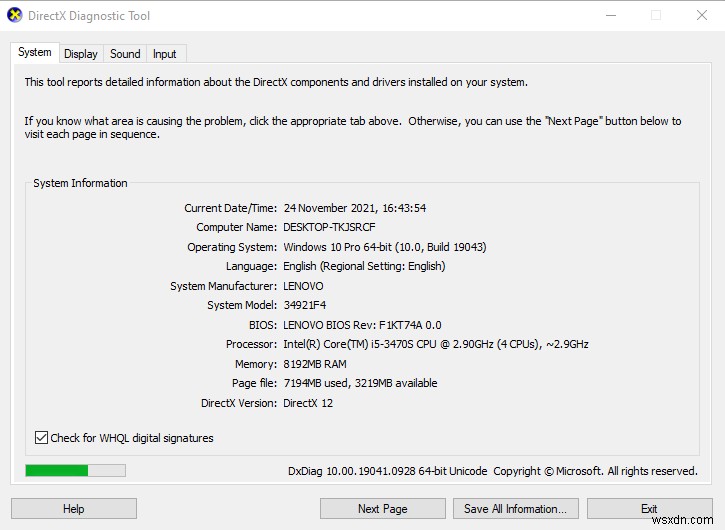This screenshot has width=725, height=530.
Task: Go to the Next Page
Action: (x=382, y=509)
